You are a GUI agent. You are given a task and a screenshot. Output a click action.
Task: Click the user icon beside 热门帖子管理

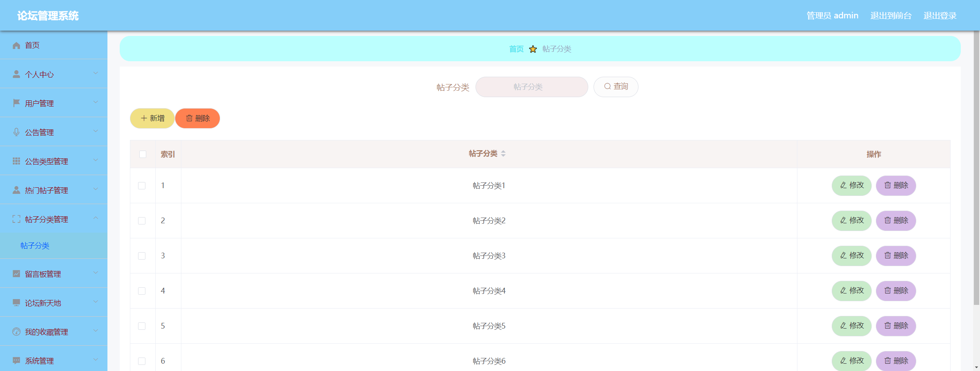[x=16, y=190]
